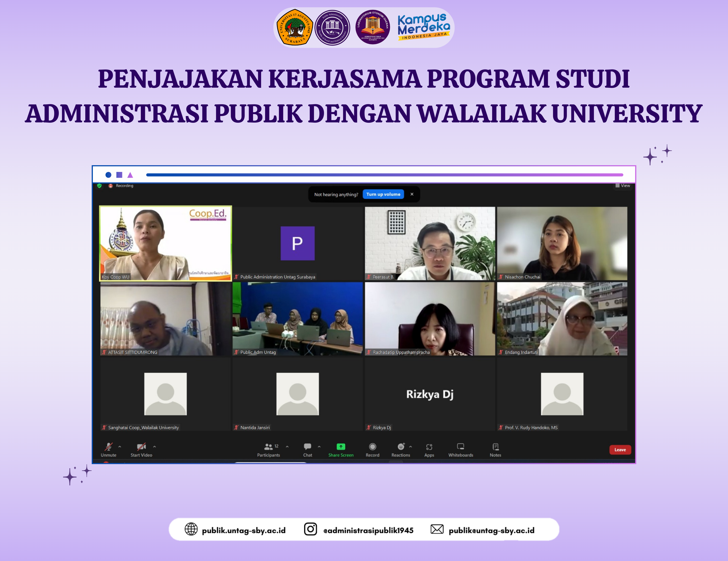
Task: Select the Public Administration Untag Surabaya tile
Action: tap(297, 243)
